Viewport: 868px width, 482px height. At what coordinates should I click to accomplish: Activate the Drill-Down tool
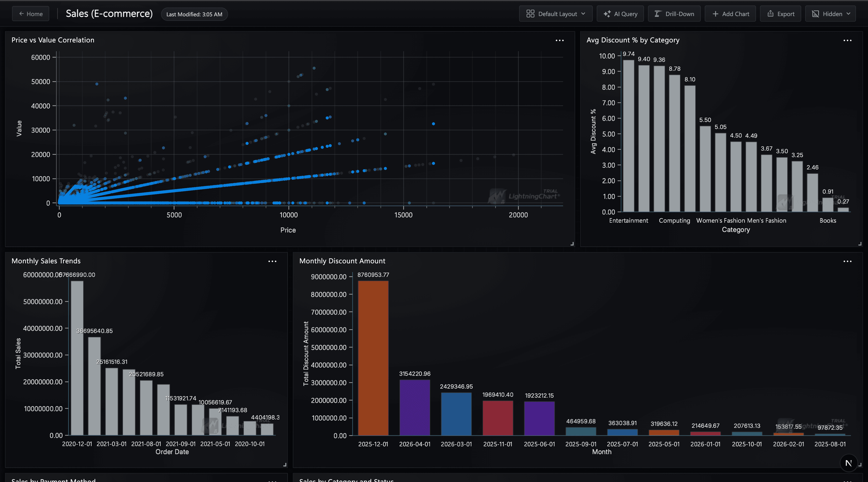coord(674,14)
